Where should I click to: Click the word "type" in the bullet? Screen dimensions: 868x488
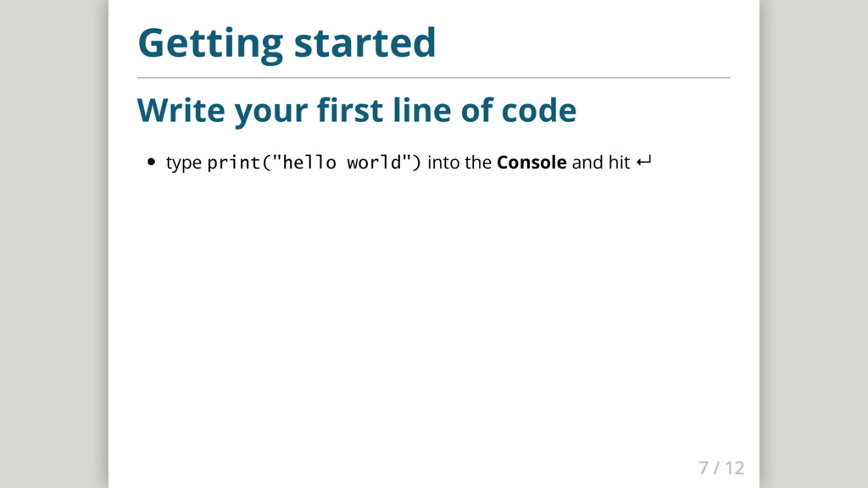pyautogui.click(x=183, y=163)
